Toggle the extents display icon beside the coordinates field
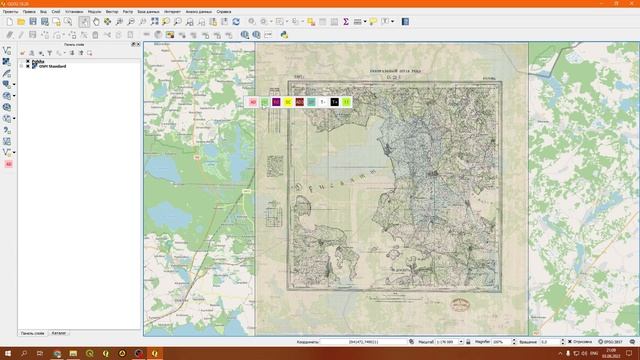This screenshot has height=360, width=640. [x=411, y=342]
